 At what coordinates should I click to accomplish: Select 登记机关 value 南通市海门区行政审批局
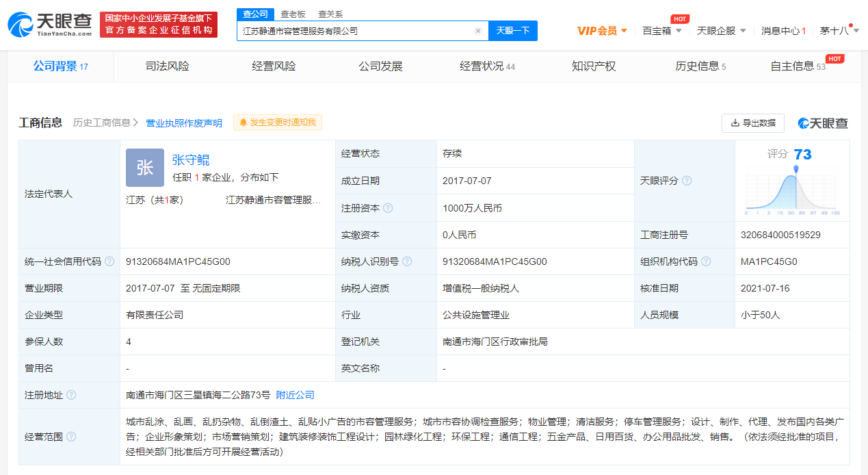coord(495,342)
